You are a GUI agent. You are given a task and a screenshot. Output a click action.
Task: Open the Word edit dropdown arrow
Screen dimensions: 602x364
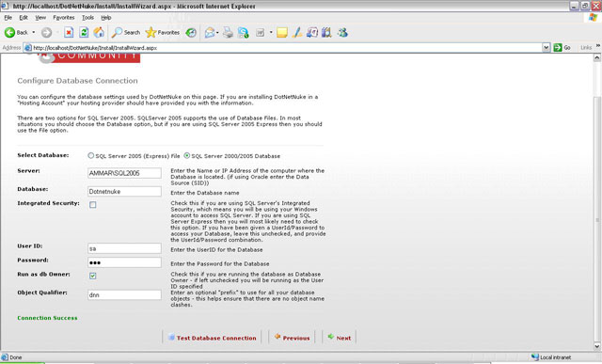271,33
